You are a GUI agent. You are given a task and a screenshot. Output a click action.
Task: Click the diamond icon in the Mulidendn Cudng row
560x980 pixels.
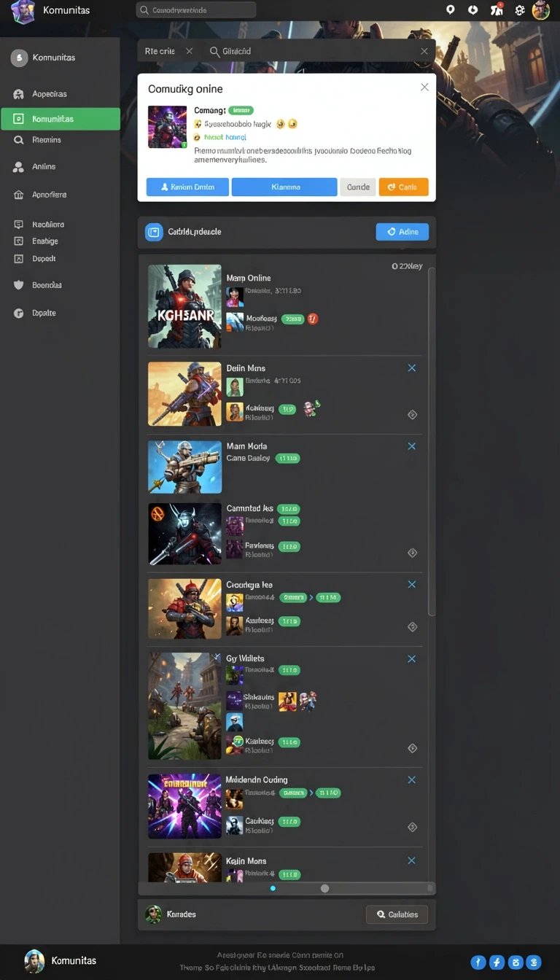coord(412,828)
